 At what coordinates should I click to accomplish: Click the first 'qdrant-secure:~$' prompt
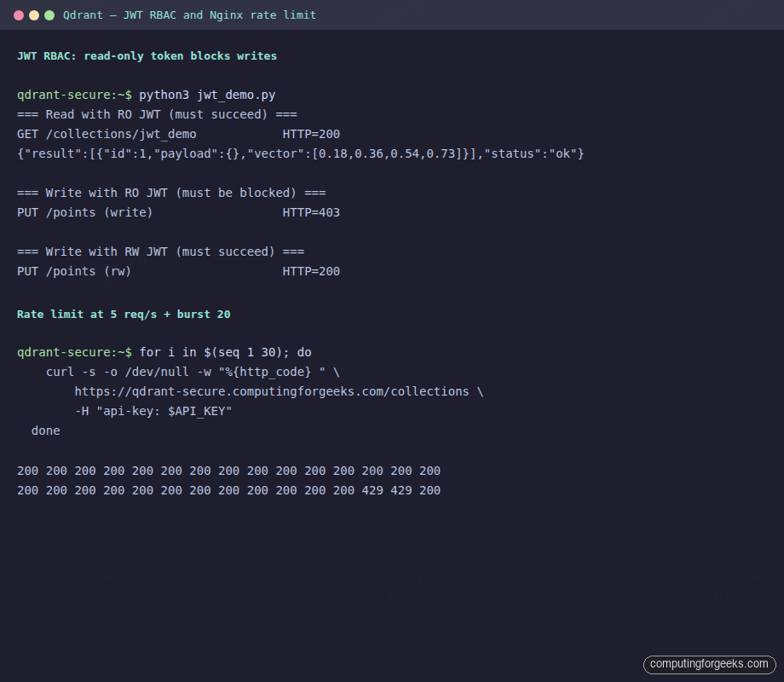point(74,95)
